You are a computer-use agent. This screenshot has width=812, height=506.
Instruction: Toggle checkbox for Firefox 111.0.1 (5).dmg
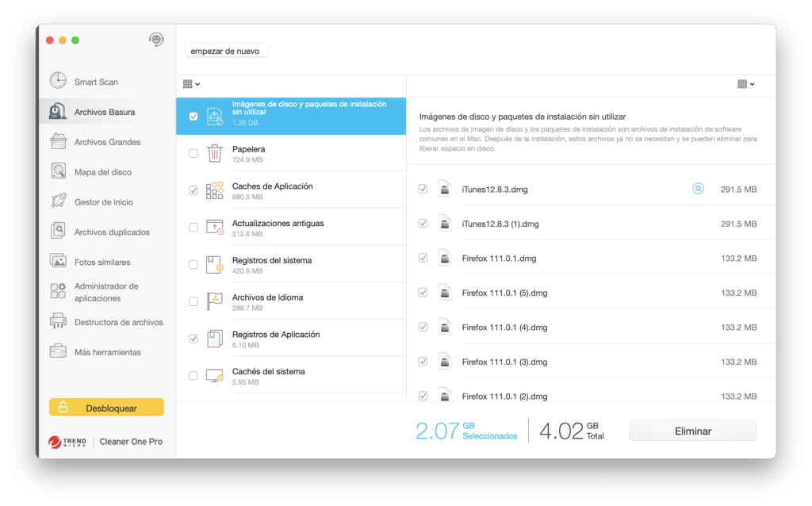point(423,293)
